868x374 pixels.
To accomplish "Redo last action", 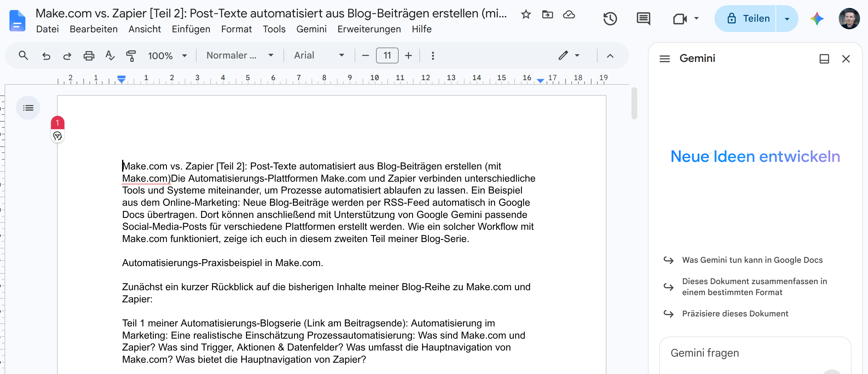I will (x=67, y=55).
